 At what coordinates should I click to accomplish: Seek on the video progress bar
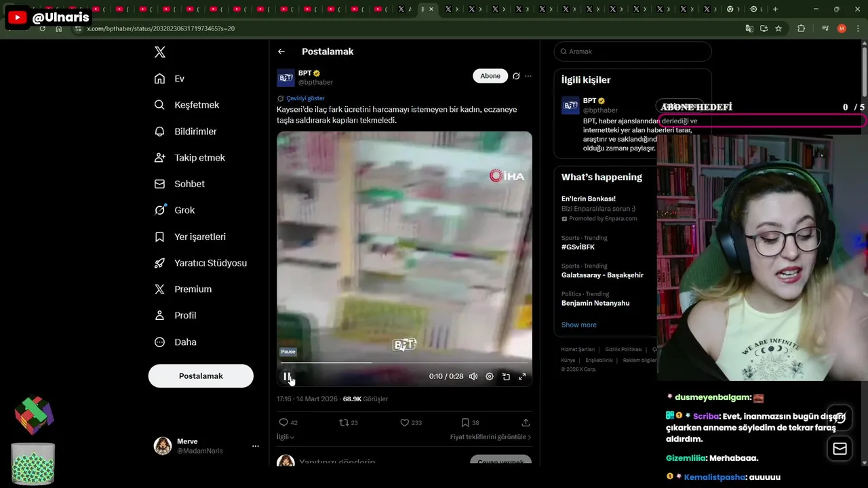(404, 363)
